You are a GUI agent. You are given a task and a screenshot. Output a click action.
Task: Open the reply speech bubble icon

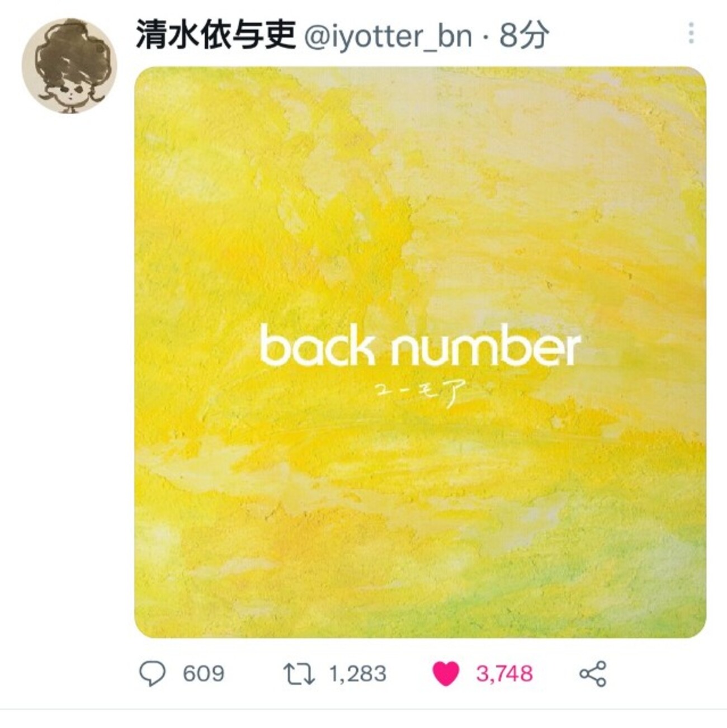[152, 674]
